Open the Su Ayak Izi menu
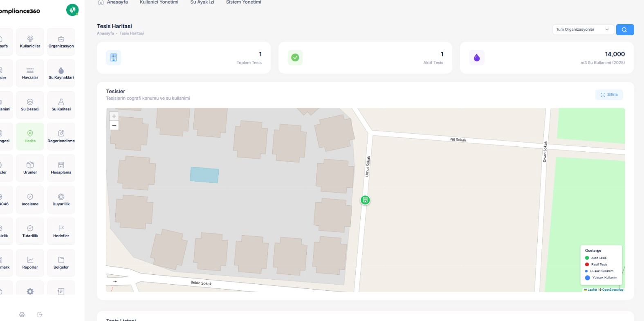Image resolution: width=644 pixels, height=321 pixels. (202, 2)
